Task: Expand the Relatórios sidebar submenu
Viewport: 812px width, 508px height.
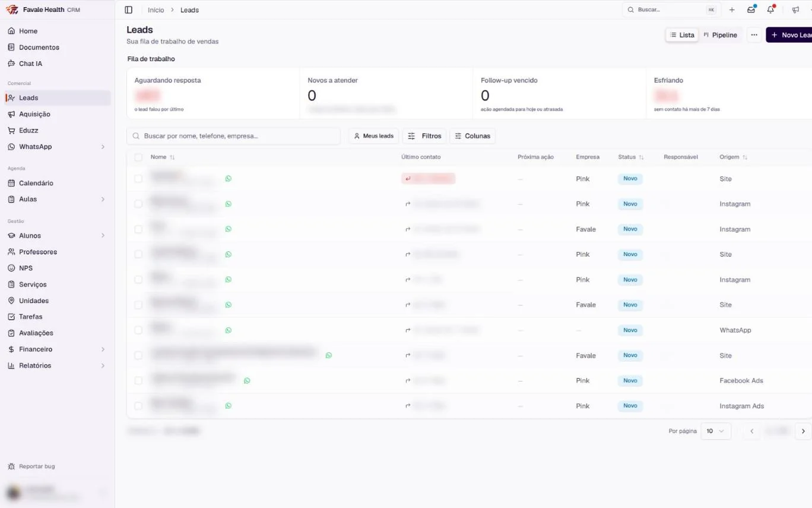Action: click(103, 365)
